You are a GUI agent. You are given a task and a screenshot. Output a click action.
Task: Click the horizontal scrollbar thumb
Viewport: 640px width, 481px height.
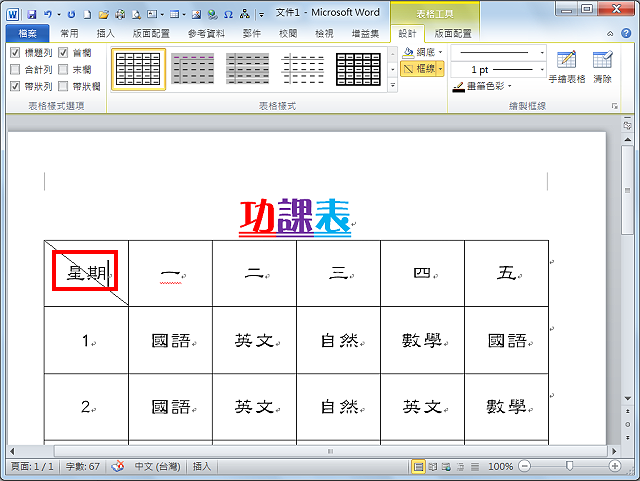click(331, 451)
